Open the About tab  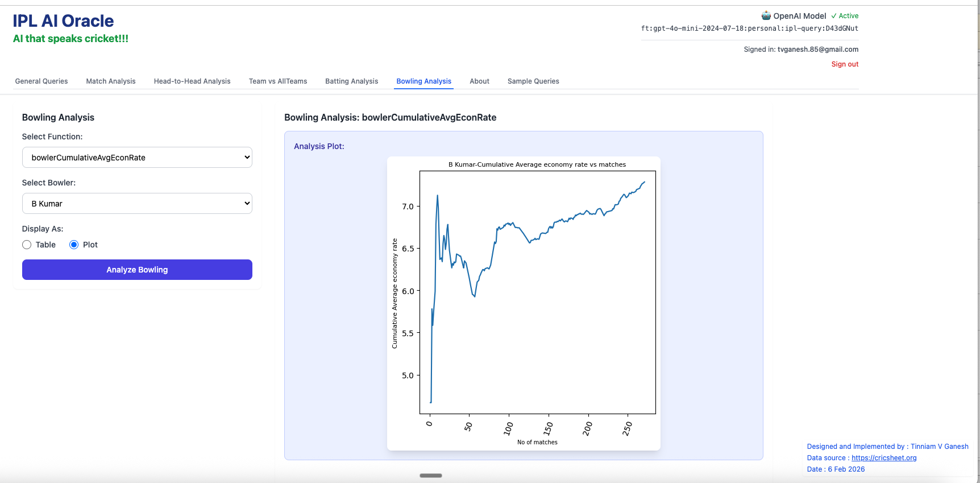coord(479,81)
